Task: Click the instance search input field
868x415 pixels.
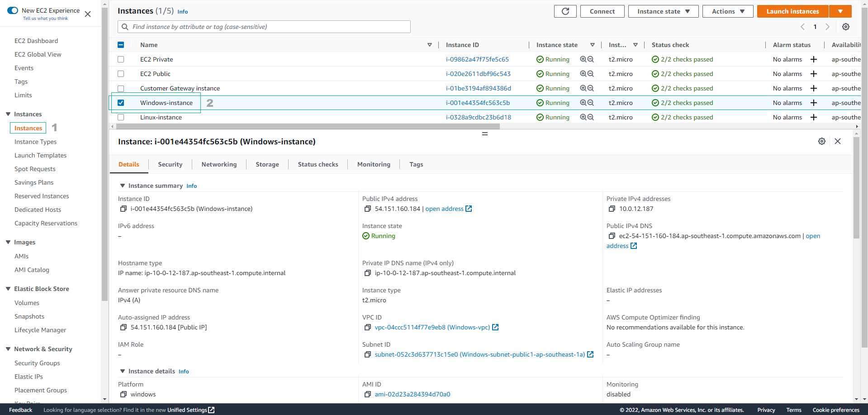Action: click(x=264, y=27)
